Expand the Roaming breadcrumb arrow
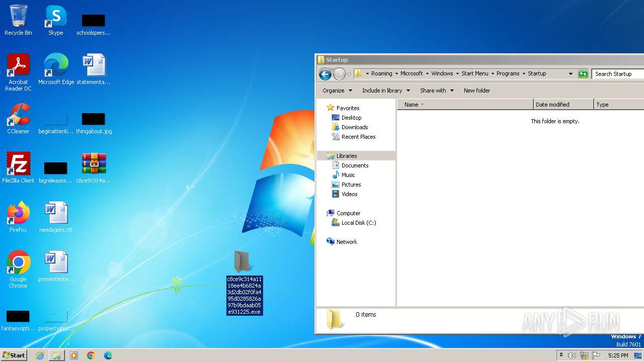Image resolution: width=644 pixels, height=362 pixels. [396, 74]
